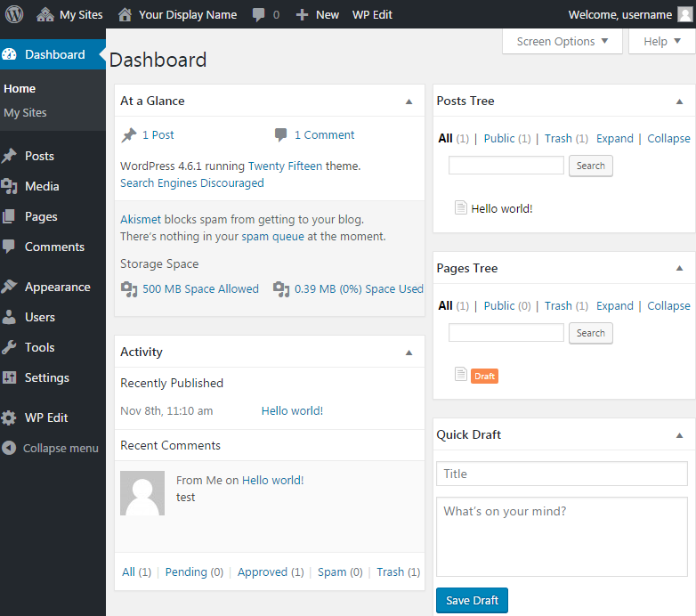696x616 pixels.
Task: Click the Tools wrench icon in sidebar
Action: (9, 347)
